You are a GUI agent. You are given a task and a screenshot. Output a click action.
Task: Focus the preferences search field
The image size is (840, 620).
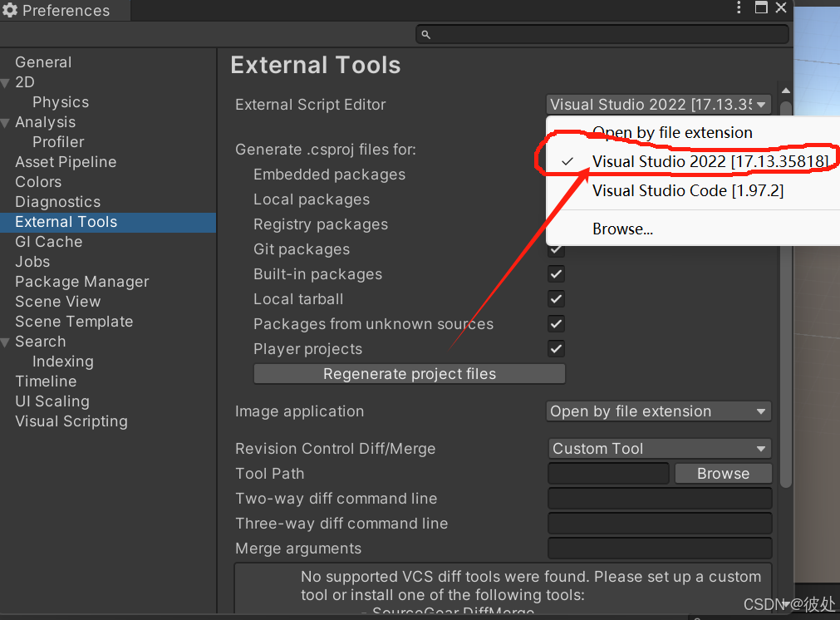point(602,35)
